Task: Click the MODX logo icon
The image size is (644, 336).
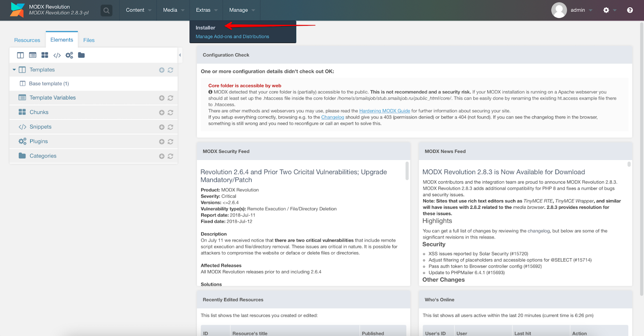Action: click(17, 10)
